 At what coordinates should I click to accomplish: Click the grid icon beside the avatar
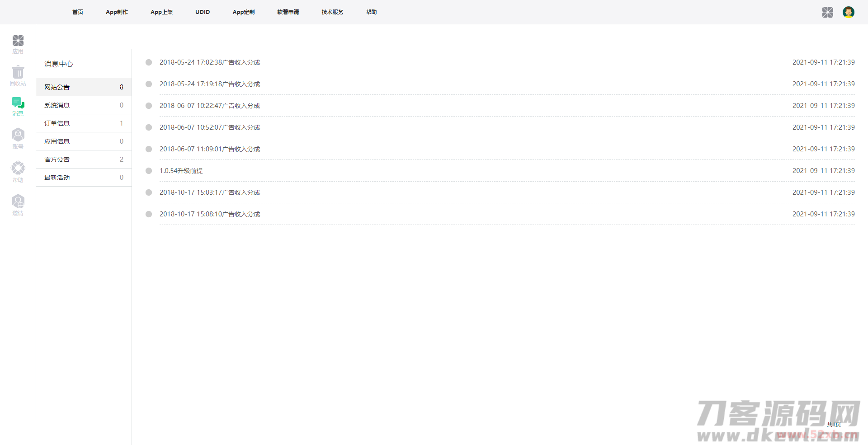[x=827, y=12]
